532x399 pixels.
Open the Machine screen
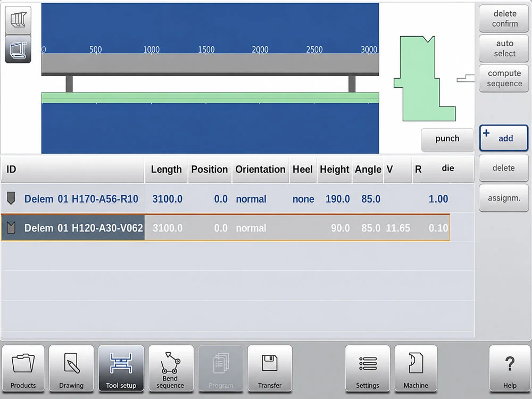(x=415, y=369)
